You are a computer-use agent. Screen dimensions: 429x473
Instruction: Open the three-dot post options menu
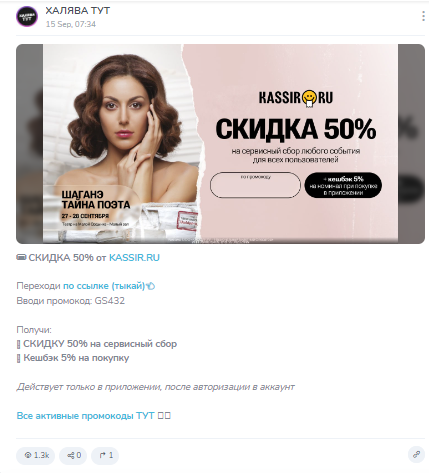(423, 16)
